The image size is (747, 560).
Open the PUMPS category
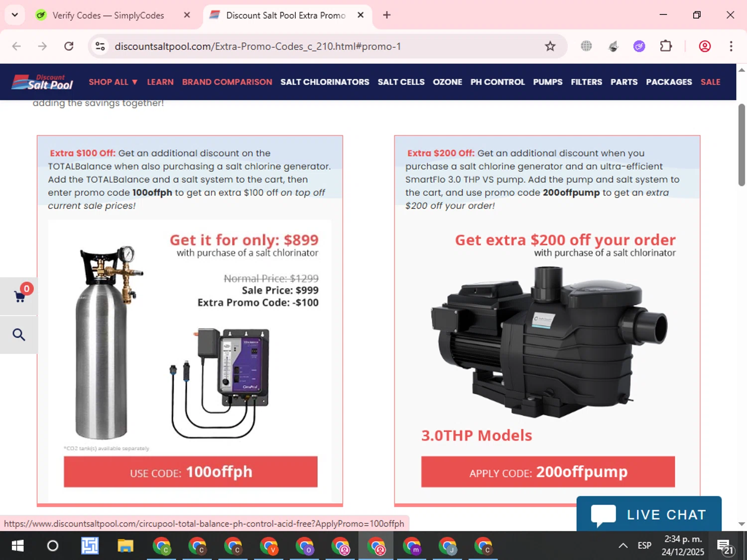548,82
